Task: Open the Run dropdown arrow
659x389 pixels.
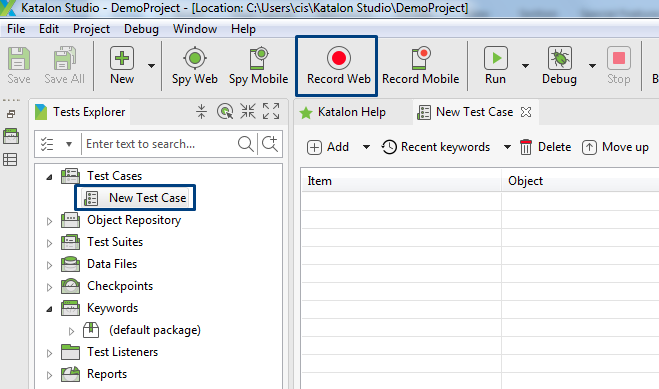Action: 525,66
